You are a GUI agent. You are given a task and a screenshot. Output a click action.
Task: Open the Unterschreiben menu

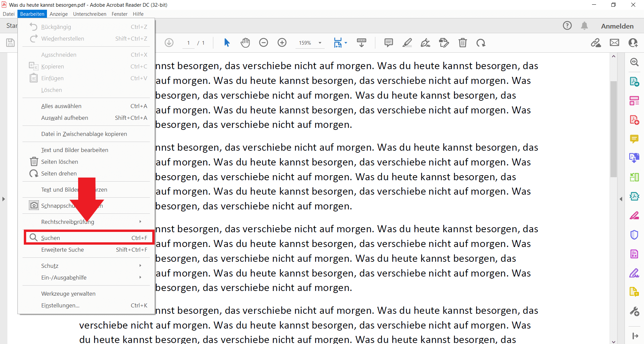coord(90,14)
